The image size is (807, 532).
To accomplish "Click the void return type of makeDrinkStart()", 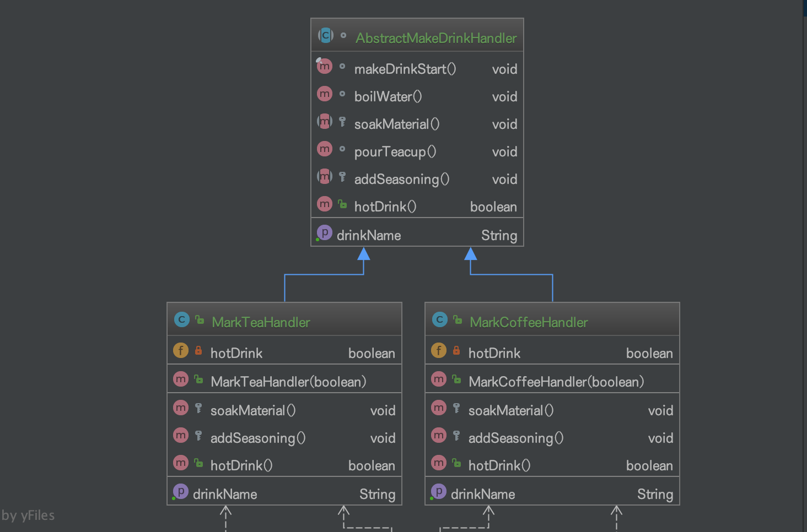I will (504, 69).
